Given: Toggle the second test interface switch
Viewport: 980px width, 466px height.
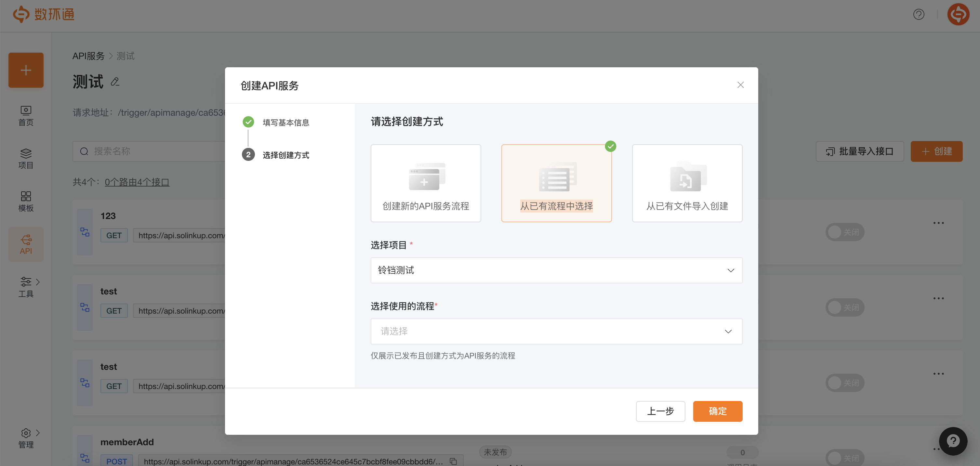Looking at the screenshot, I should pos(844,382).
